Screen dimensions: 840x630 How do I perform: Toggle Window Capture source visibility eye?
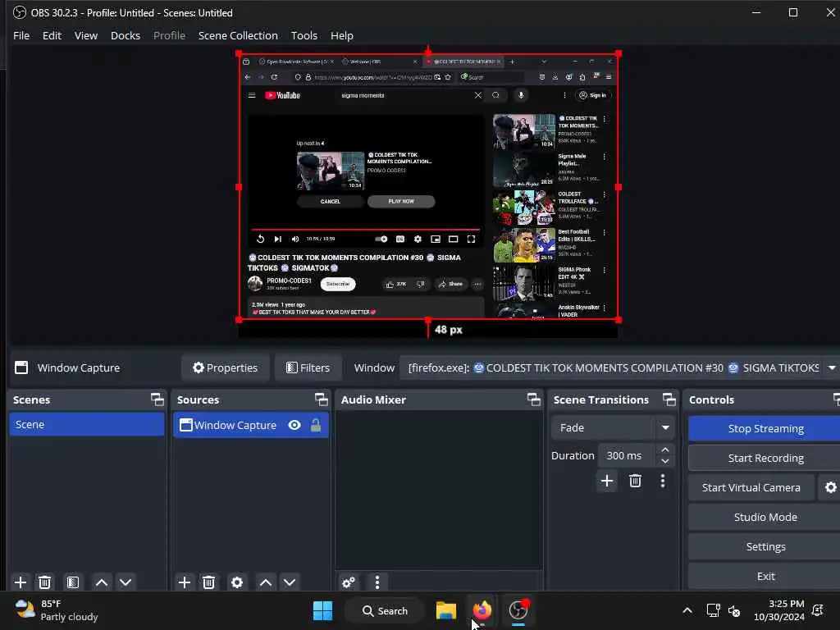click(x=294, y=425)
